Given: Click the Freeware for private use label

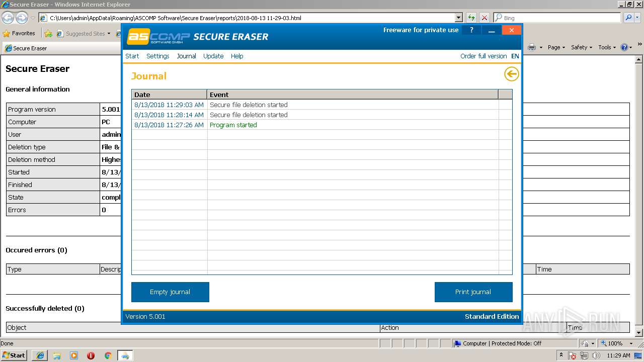Looking at the screenshot, I should coord(421,30).
